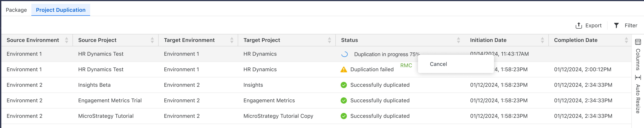Select the MicroStrategy Tutorial source project cell
Image resolution: width=644 pixels, height=128 pixels.
pyautogui.click(x=106, y=116)
